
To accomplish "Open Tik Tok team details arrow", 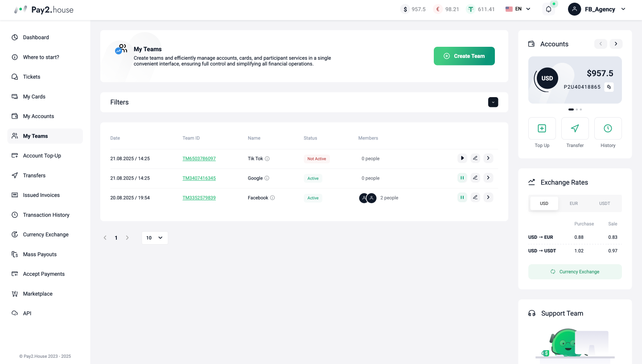I will (x=488, y=158).
